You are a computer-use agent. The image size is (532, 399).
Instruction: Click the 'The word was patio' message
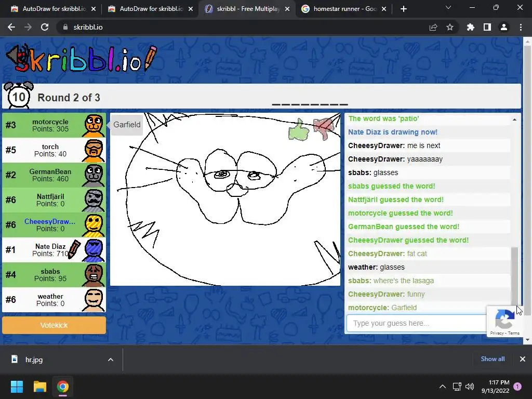coord(383,118)
